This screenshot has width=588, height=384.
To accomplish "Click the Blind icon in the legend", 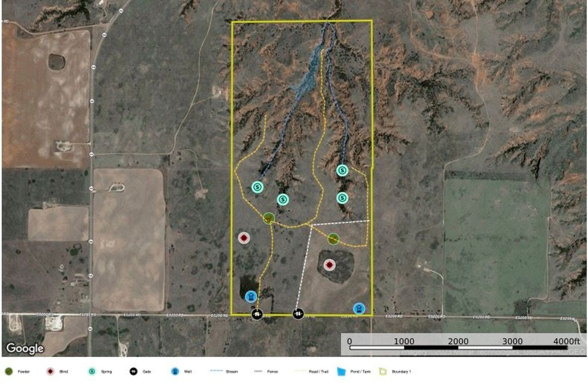I will (50, 372).
